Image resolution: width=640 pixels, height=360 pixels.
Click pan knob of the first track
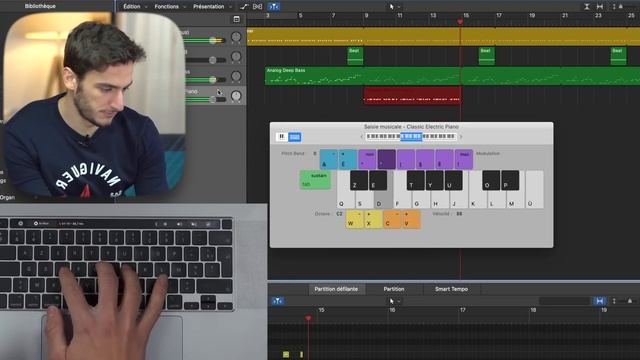236,37
